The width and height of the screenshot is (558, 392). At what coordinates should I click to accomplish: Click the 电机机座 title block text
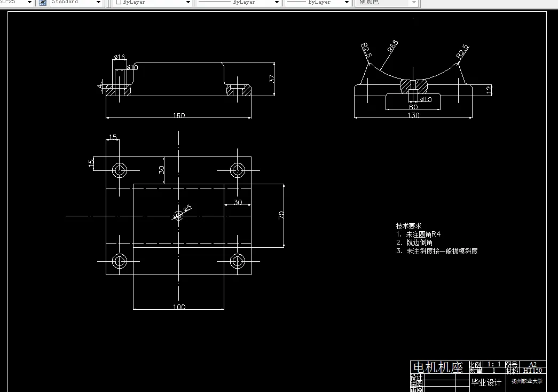click(x=438, y=367)
